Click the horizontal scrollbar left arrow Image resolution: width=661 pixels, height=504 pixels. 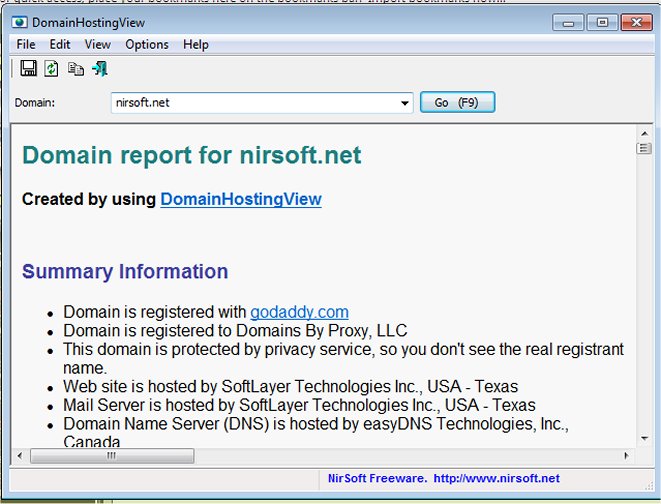[20, 456]
